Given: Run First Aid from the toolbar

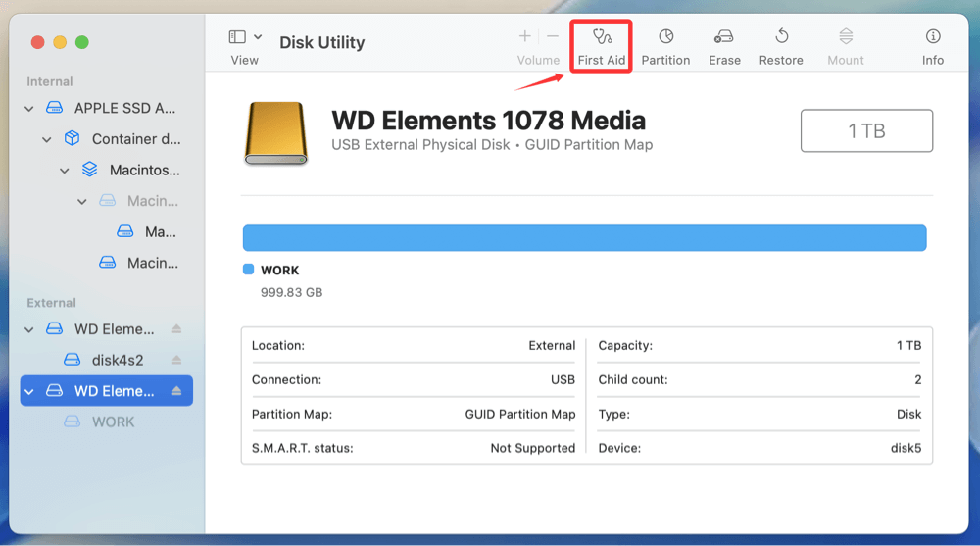Looking at the screenshot, I should (602, 46).
